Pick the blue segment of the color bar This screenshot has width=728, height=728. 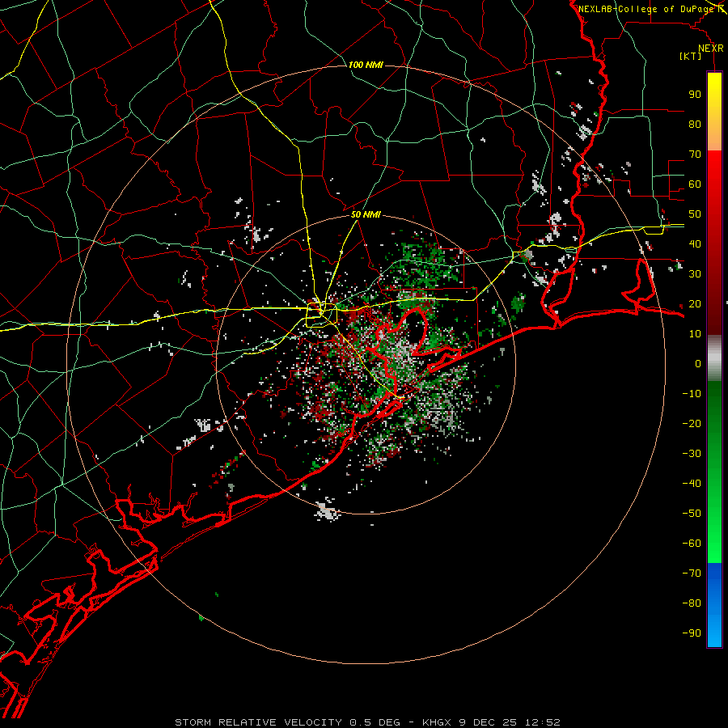click(714, 605)
